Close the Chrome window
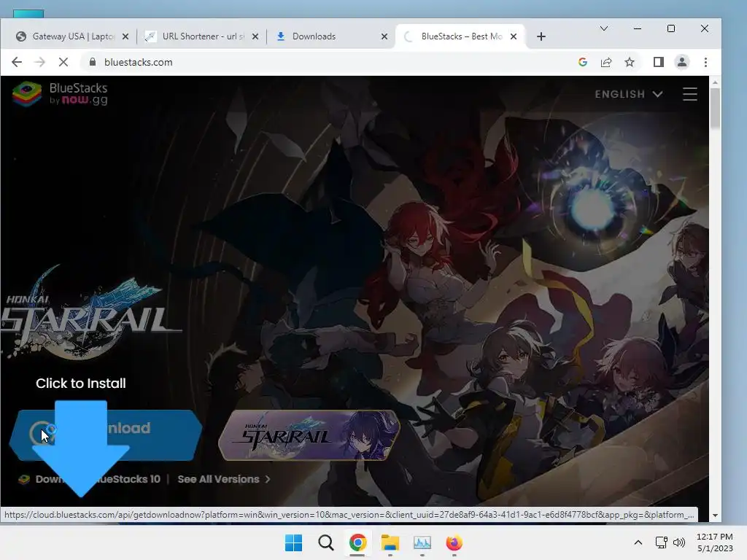This screenshot has height=560, width=747. click(705, 28)
